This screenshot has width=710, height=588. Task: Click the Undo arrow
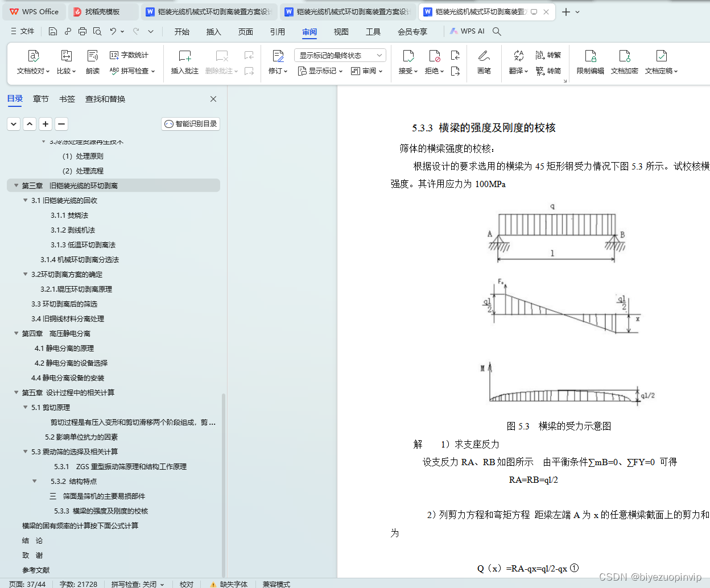[113, 31]
